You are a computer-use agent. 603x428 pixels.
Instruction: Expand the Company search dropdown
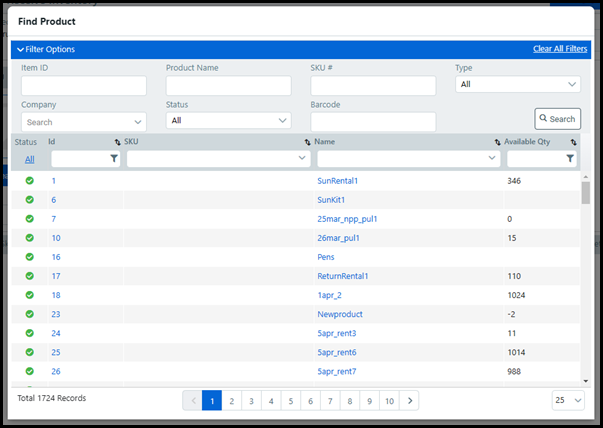pyautogui.click(x=83, y=122)
